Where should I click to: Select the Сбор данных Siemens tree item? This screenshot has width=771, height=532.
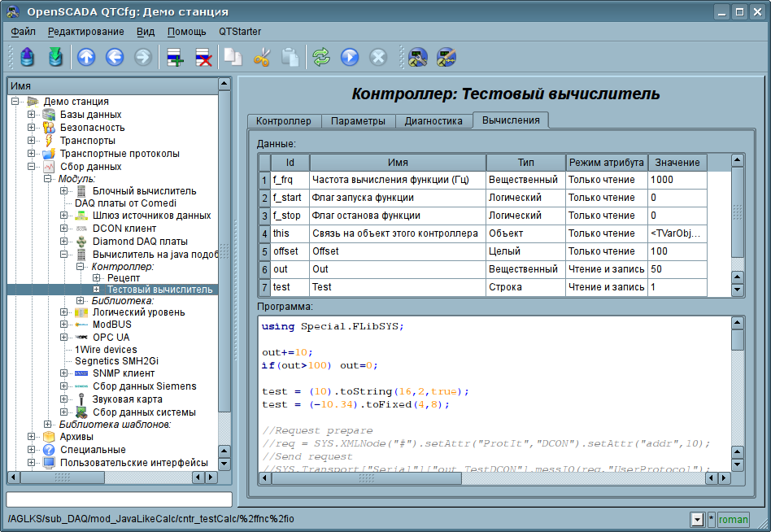145,386
